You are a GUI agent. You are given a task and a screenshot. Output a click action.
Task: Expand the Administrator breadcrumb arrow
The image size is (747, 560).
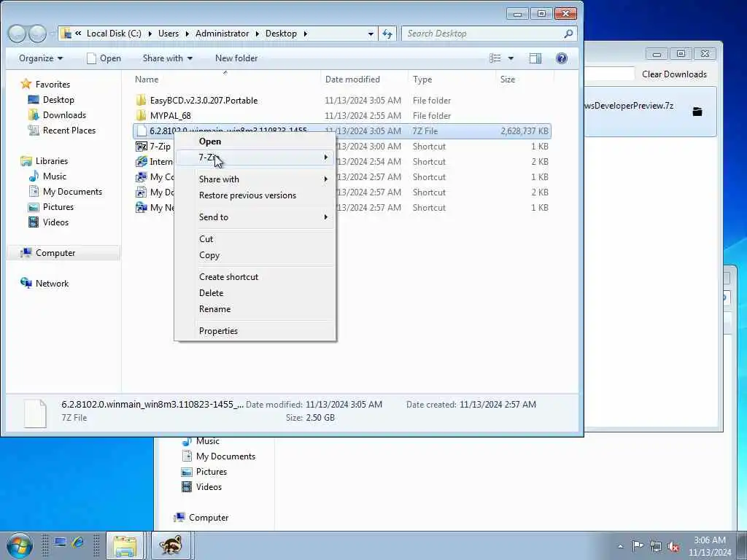tap(258, 34)
